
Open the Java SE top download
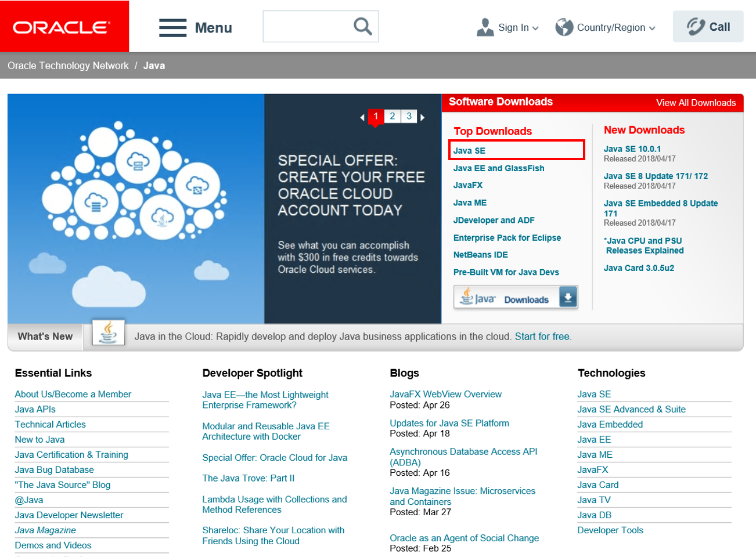click(469, 150)
